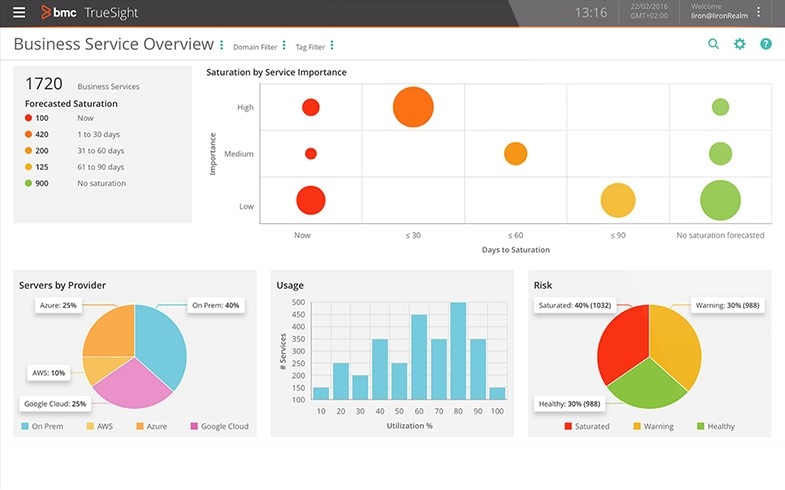785x490 pixels.
Task: Click the dot beside 200 services
Action: [29, 151]
